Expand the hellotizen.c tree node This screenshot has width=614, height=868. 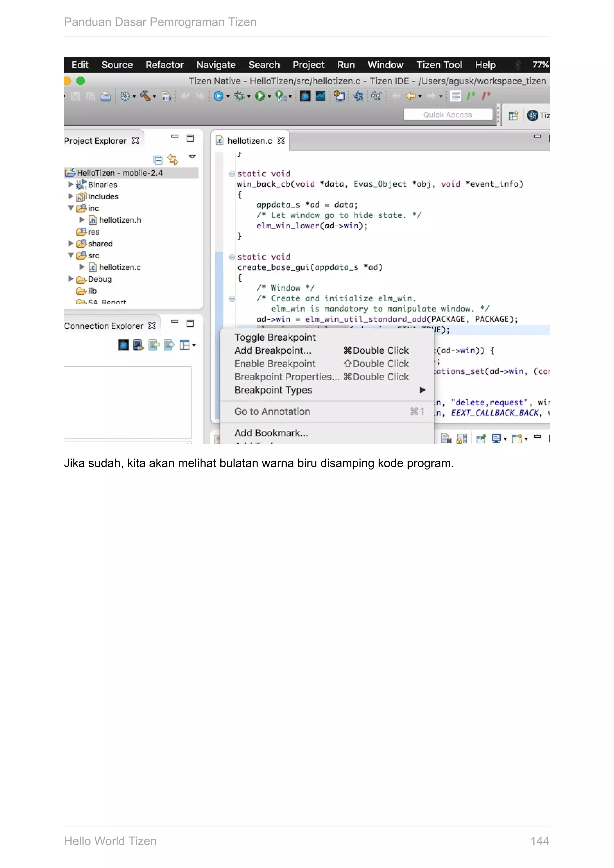82,267
